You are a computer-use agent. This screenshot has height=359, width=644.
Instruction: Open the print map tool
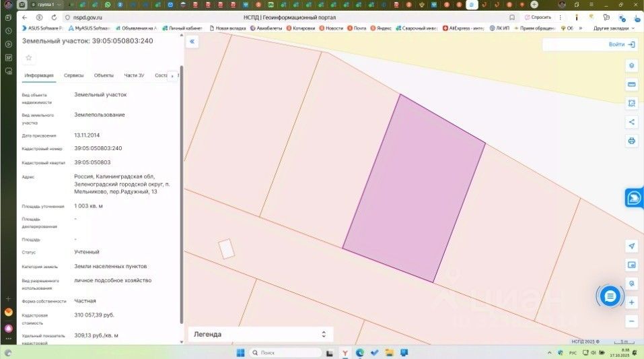[x=631, y=141]
